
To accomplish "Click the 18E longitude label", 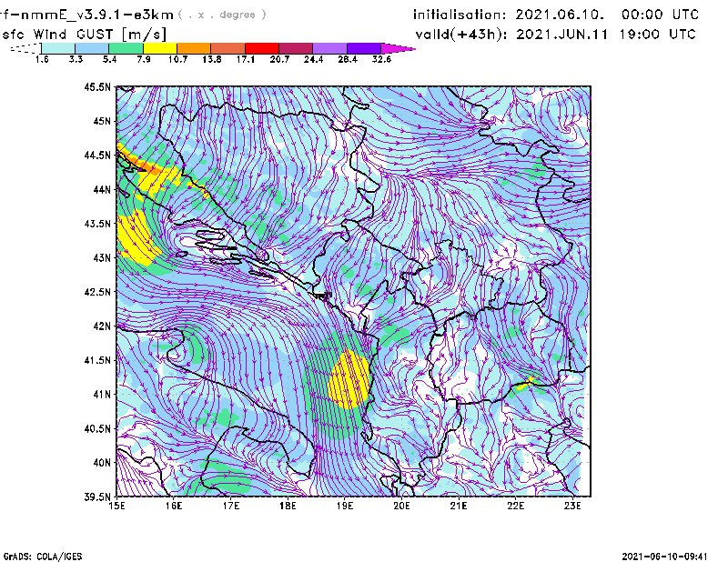I will point(288,506).
